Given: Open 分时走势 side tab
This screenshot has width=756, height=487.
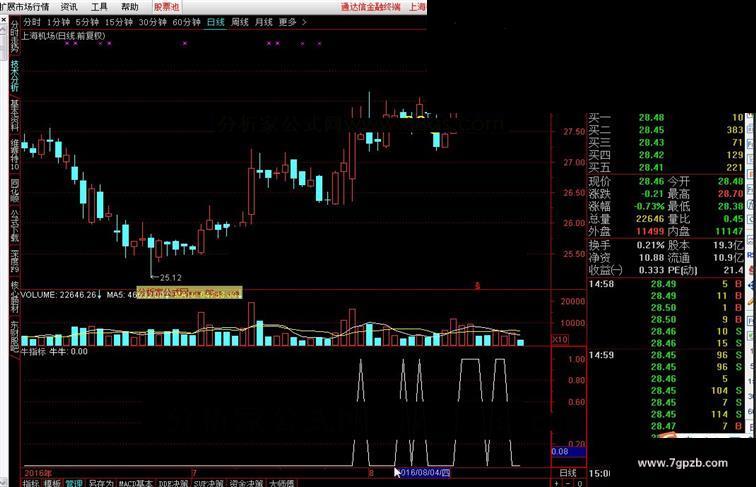Looking at the screenshot, I should (x=14, y=37).
